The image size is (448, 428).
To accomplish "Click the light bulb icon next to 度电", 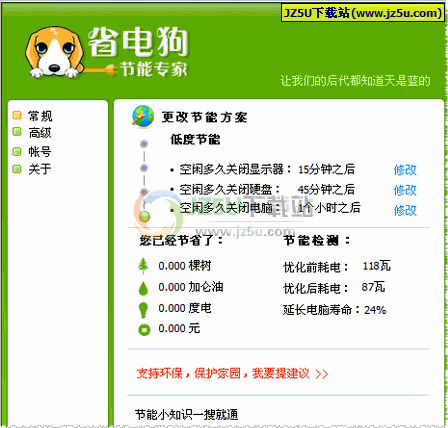I will pyautogui.click(x=143, y=310).
